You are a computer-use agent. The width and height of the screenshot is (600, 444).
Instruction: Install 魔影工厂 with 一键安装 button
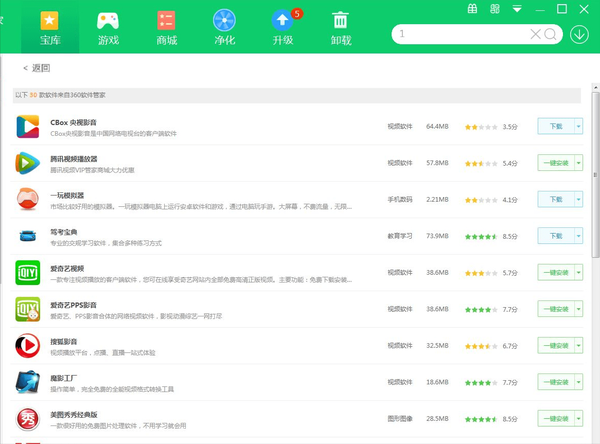click(x=556, y=382)
